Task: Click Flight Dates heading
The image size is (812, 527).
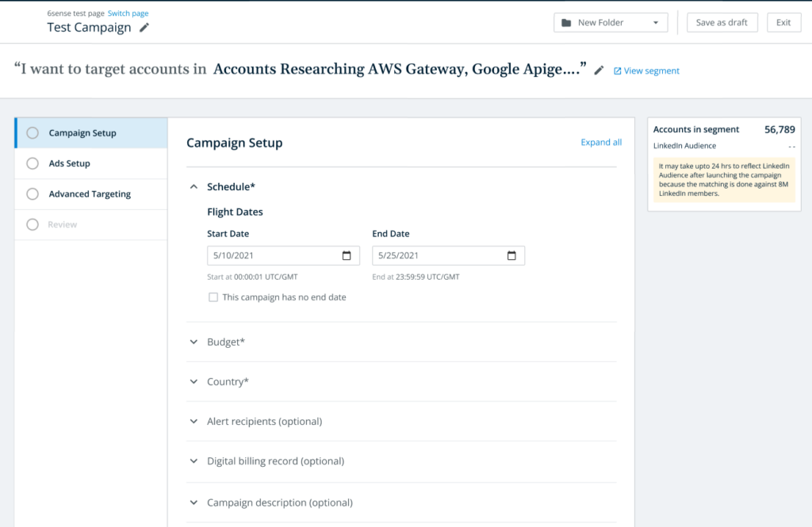Action: click(x=235, y=212)
